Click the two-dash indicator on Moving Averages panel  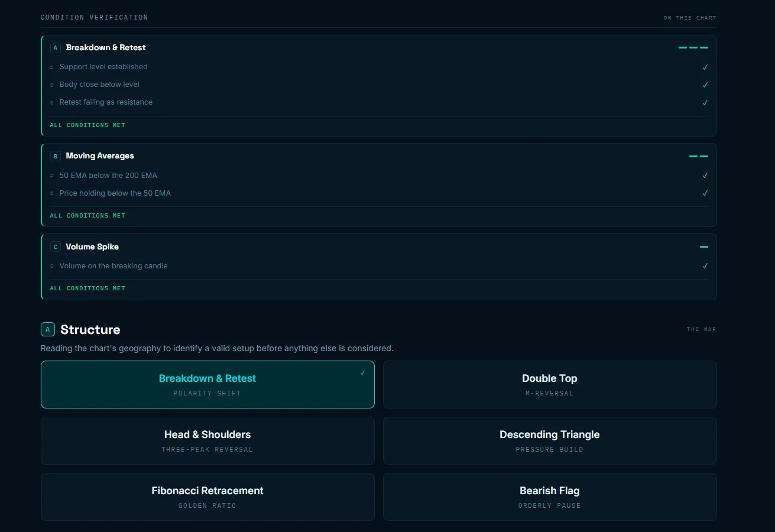pos(699,156)
